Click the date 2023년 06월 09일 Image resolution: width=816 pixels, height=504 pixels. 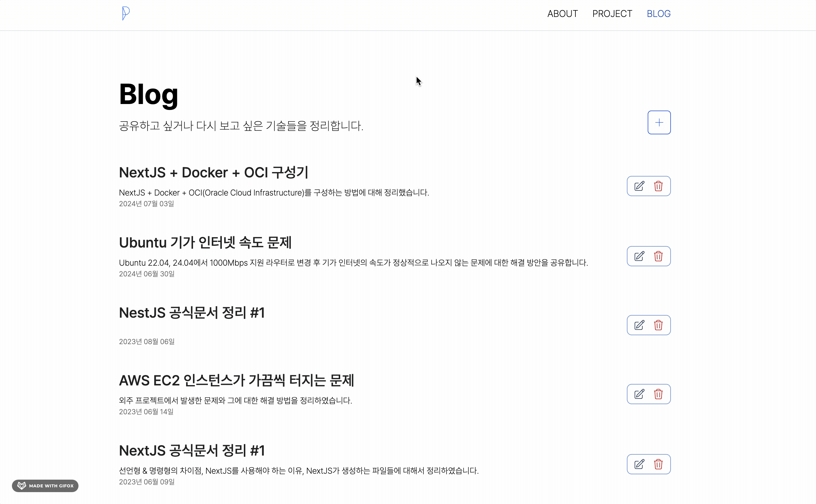(147, 482)
